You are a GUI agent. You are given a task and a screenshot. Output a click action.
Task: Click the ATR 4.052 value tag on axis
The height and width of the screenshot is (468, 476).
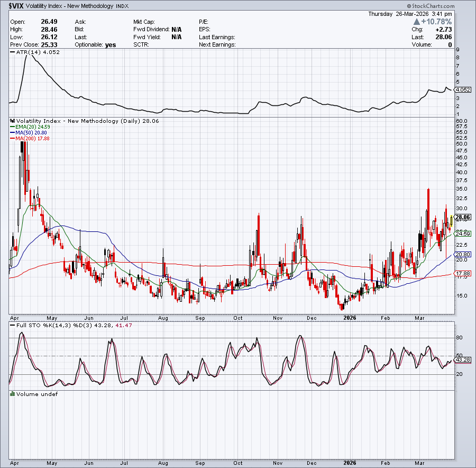coord(463,89)
